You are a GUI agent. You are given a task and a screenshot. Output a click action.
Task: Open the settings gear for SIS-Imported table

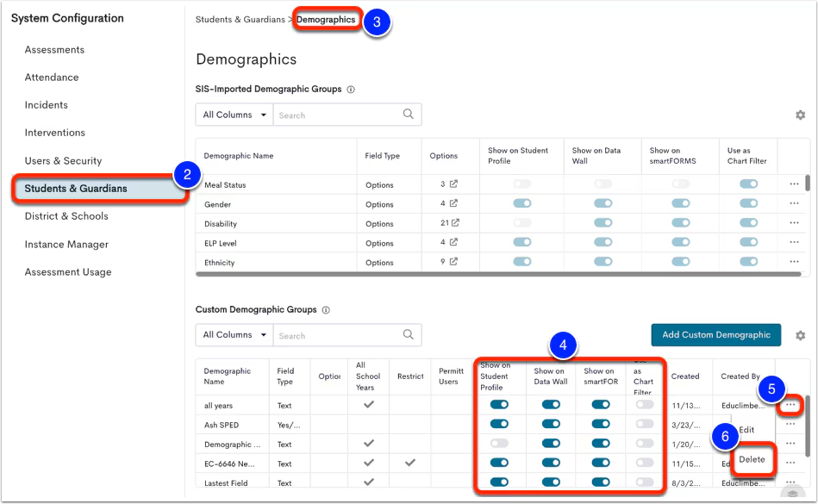(800, 114)
